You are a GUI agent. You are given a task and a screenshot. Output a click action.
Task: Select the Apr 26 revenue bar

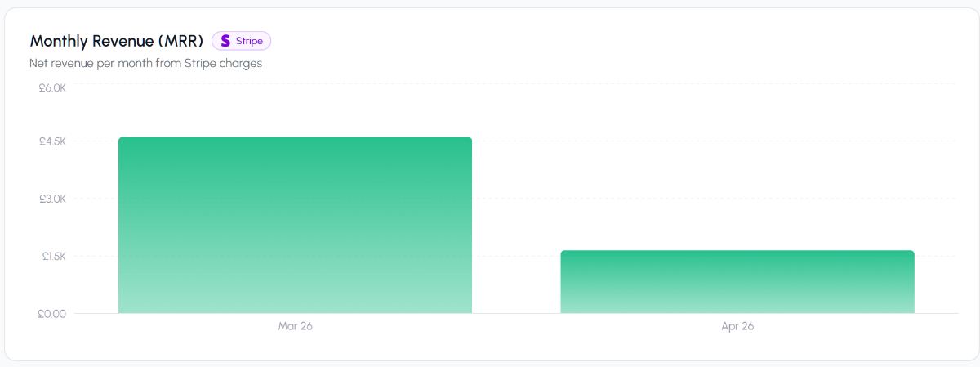pos(737,282)
